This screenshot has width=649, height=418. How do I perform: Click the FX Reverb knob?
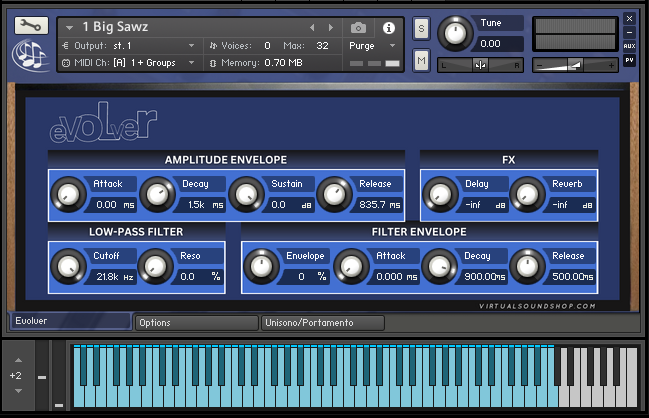point(526,194)
